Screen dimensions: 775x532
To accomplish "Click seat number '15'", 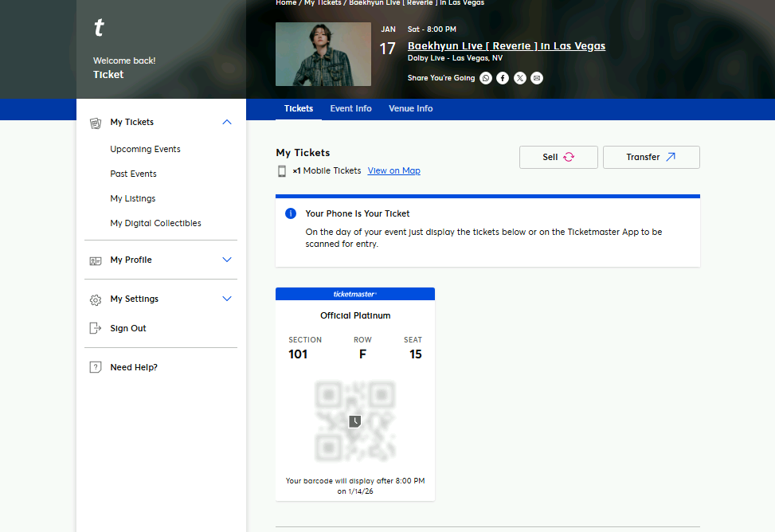I will point(416,354).
